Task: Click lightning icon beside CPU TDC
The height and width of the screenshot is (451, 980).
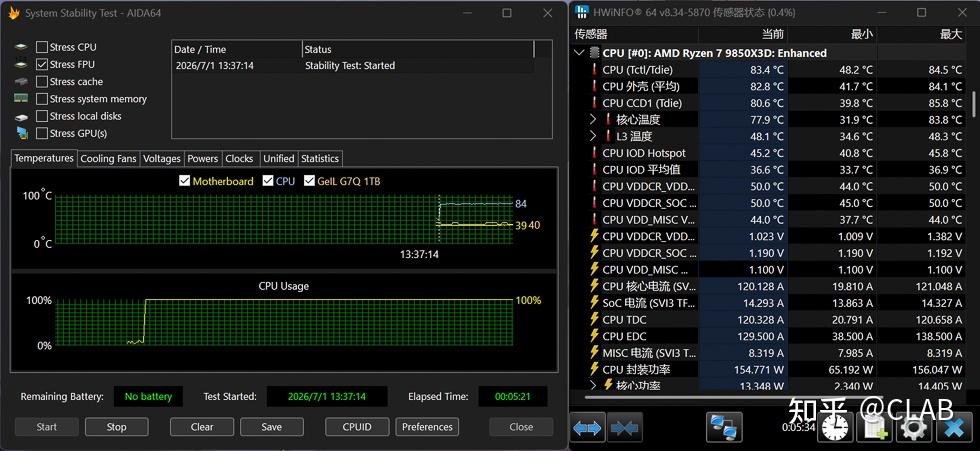Action: pos(594,319)
